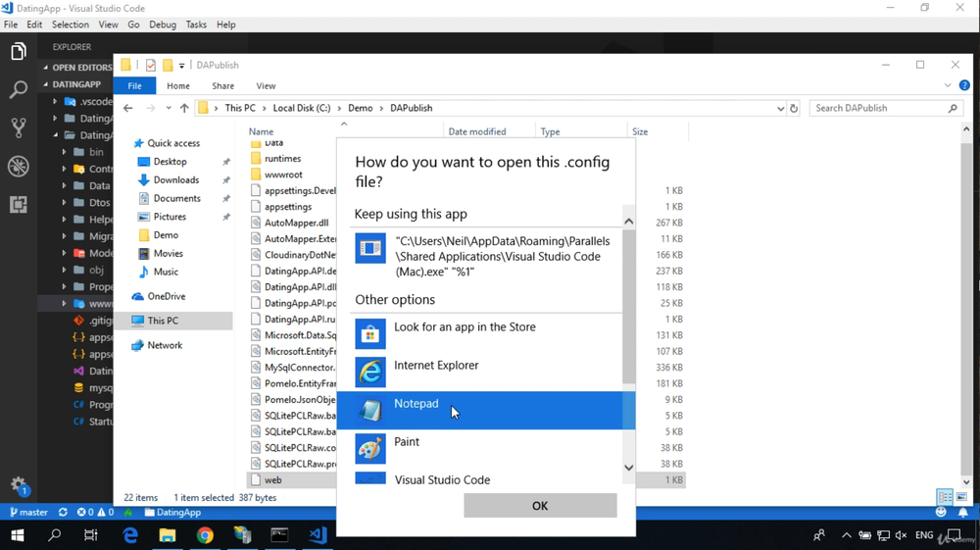Click the taskbar ENG language indicator

point(924,535)
